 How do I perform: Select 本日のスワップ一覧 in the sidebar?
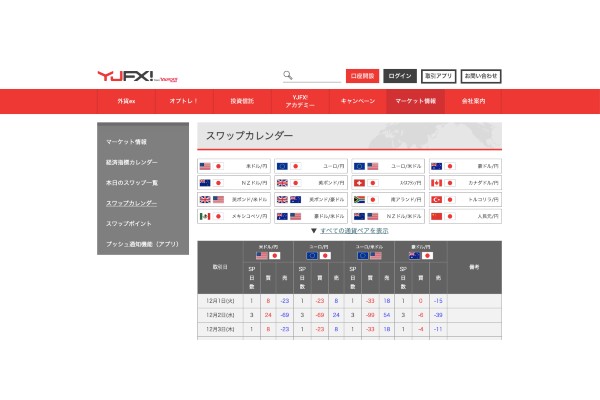pos(132,183)
